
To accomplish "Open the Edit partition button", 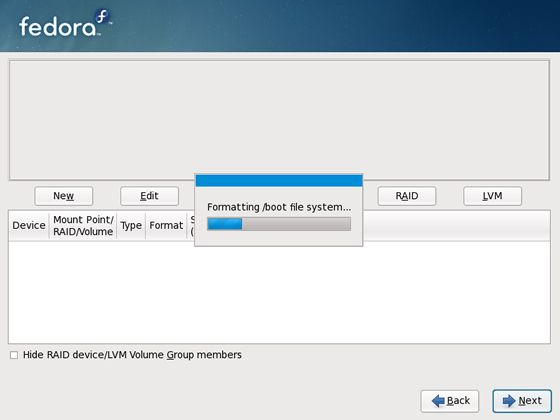I will pos(149,196).
